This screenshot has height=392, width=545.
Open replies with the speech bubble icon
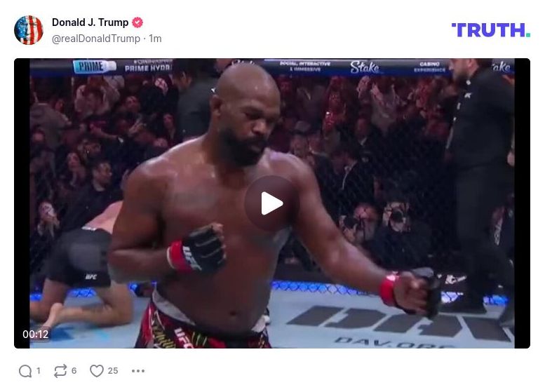(25, 371)
